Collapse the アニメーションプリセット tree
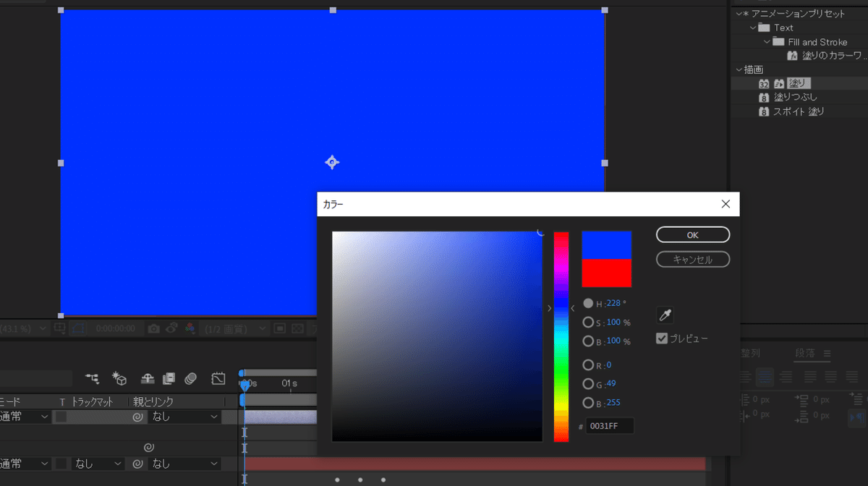Image resolution: width=868 pixels, height=486 pixels. 739,14
